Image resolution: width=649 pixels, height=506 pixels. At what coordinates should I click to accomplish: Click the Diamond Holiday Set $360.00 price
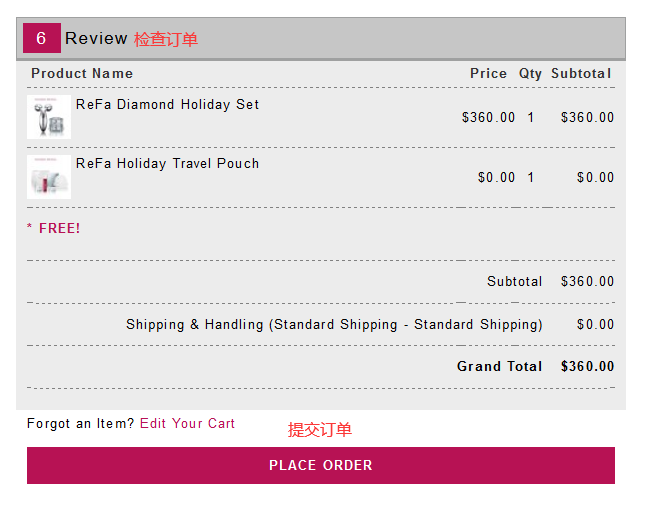[488, 117]
